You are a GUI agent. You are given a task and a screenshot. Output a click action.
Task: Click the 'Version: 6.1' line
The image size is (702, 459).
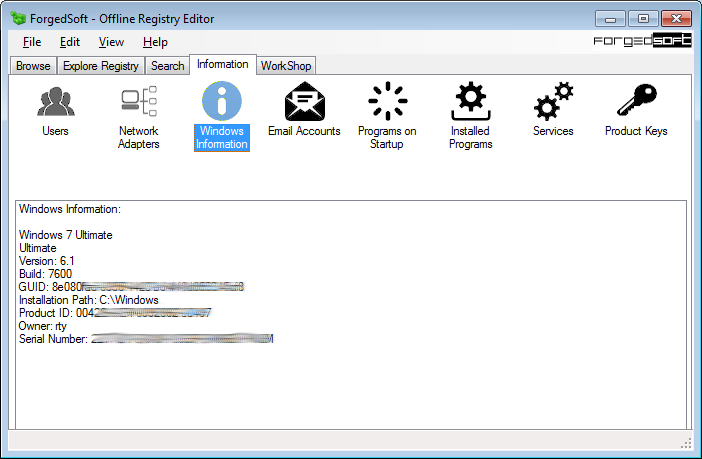[47, 261]
